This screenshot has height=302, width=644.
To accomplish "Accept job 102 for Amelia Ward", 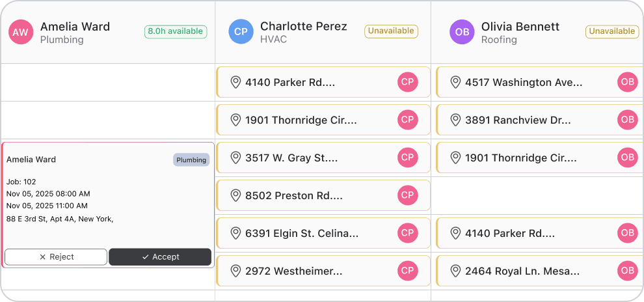I will click(160, 257).
